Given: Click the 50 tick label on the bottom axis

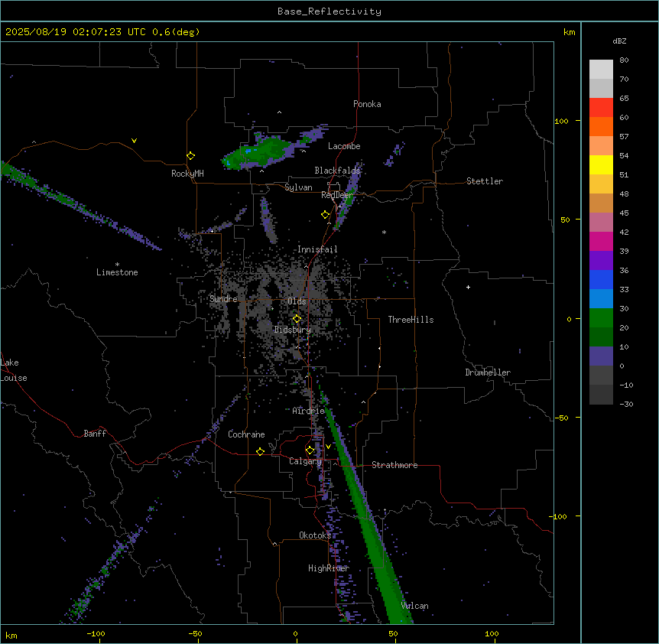Looking at the screenshot, I should [x=393, y=633].
